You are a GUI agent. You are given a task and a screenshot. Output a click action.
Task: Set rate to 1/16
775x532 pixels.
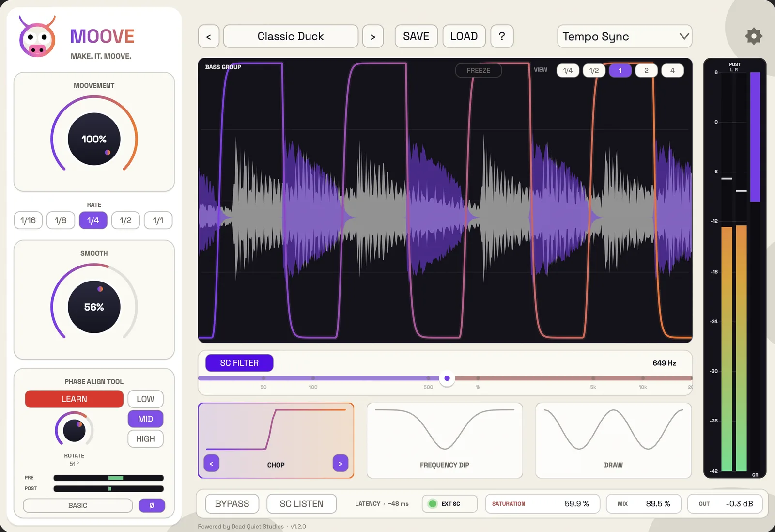tap(28, 220)
